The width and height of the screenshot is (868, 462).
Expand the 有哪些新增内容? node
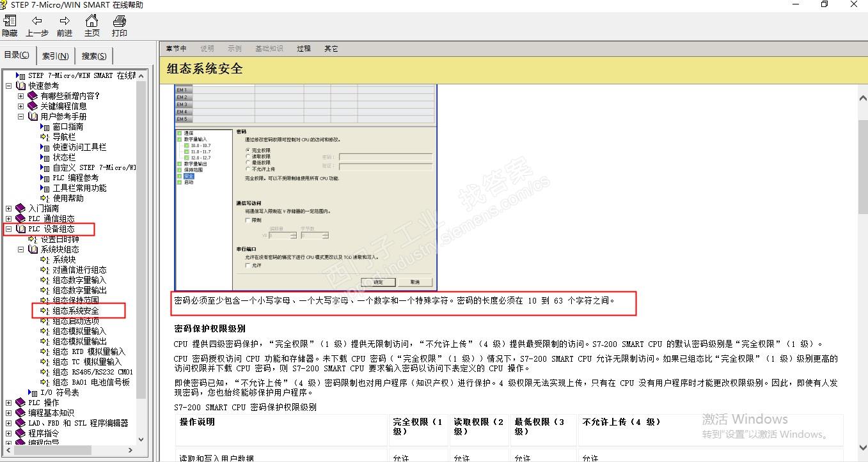point(20,96)
